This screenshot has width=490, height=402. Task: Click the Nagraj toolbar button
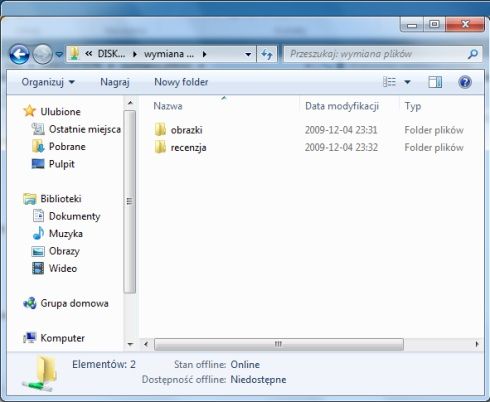115,82
